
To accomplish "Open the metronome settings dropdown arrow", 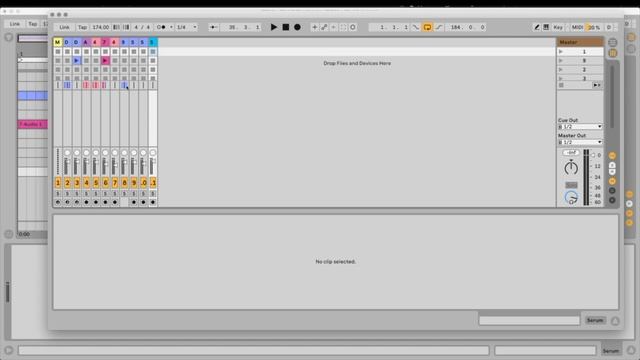I will (171, 27).
